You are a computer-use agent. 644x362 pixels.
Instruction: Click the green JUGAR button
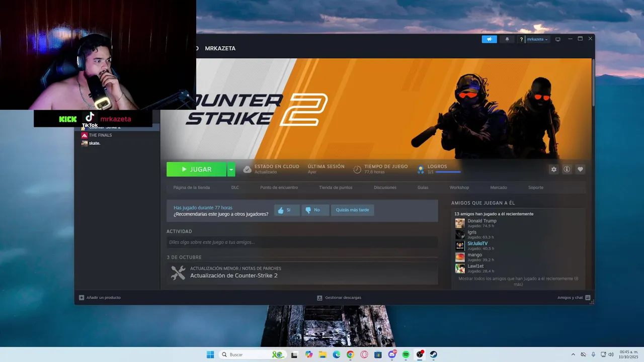(x=197, y=169)
